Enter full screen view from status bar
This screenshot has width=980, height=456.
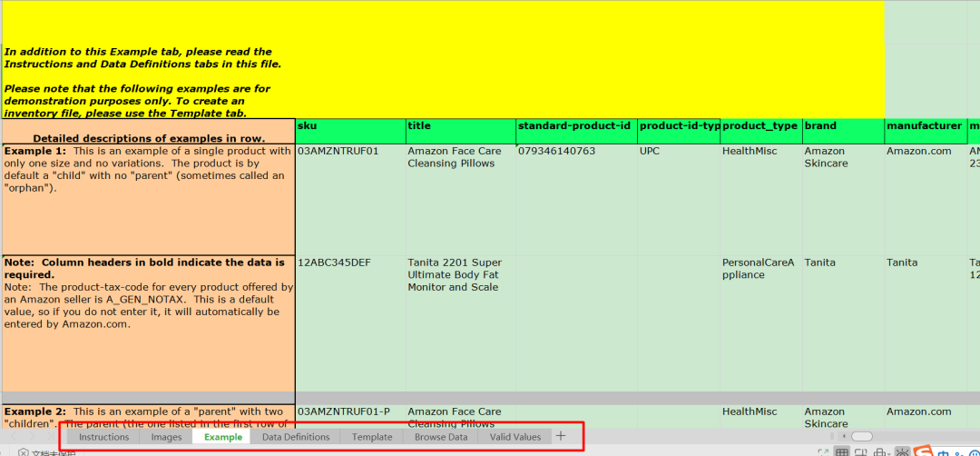tap(823, 451)
